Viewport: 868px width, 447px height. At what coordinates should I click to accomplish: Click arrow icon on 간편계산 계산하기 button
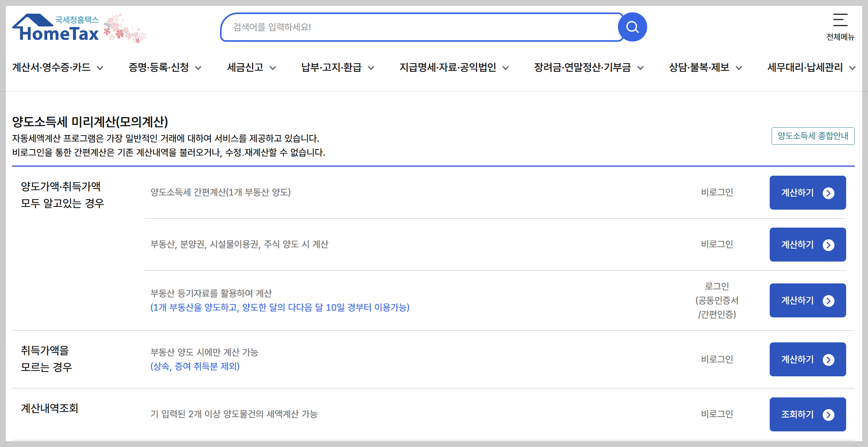click(x=828, y=193)
